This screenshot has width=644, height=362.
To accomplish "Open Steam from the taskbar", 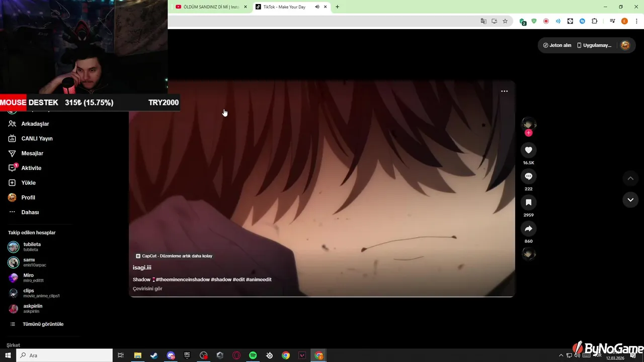I will coord(154,355).
